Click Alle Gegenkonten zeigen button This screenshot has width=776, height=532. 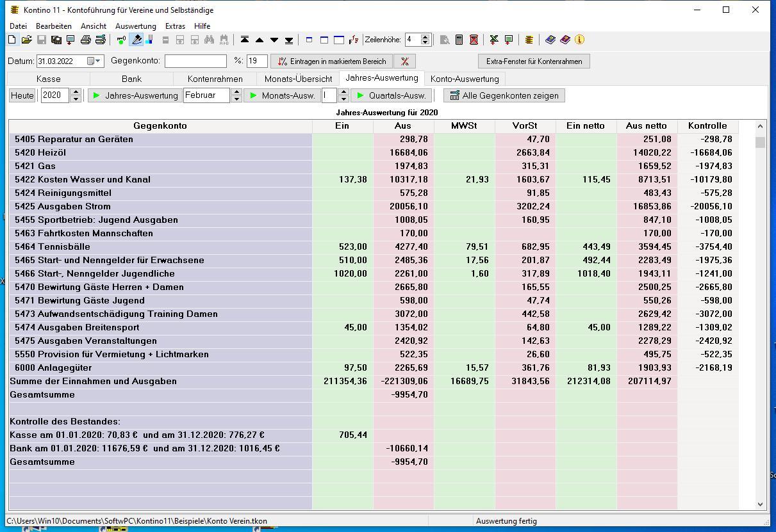(504, 95)
